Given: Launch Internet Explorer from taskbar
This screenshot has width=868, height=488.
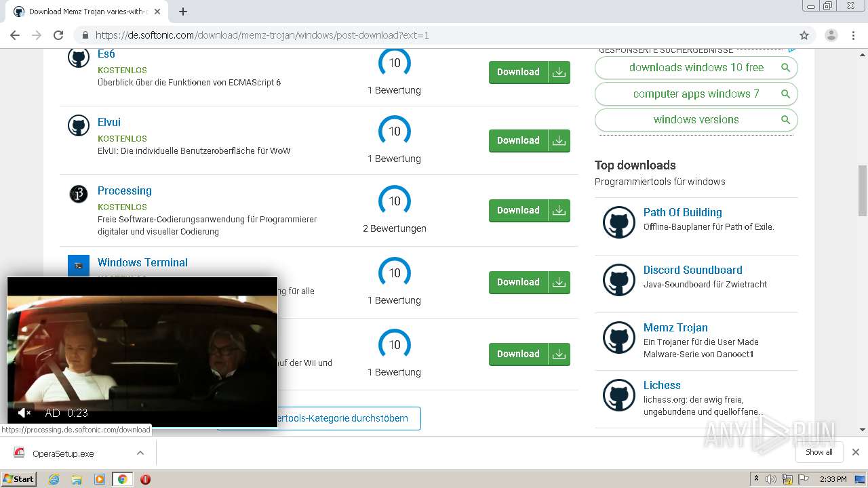Looking at the screenshot, I should (x=54, y=479).
